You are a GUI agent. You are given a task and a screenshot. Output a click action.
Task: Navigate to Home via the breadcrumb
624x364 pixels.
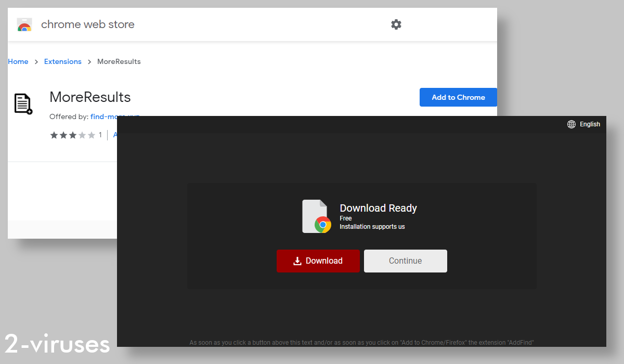point(18,61)
